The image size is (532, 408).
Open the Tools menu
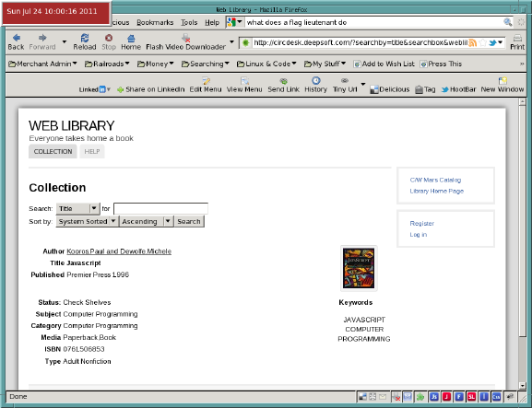(189, 22)
